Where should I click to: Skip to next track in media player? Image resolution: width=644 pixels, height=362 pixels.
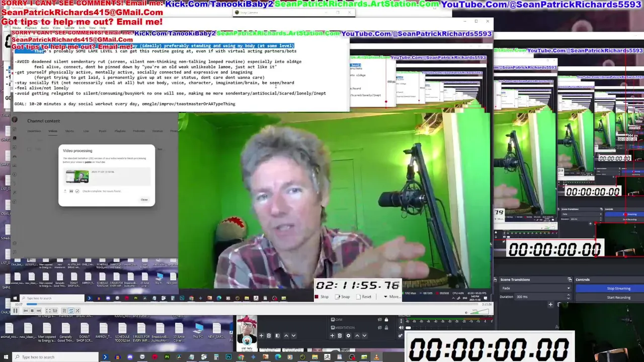pyautogui.click(x=39, y=311)
